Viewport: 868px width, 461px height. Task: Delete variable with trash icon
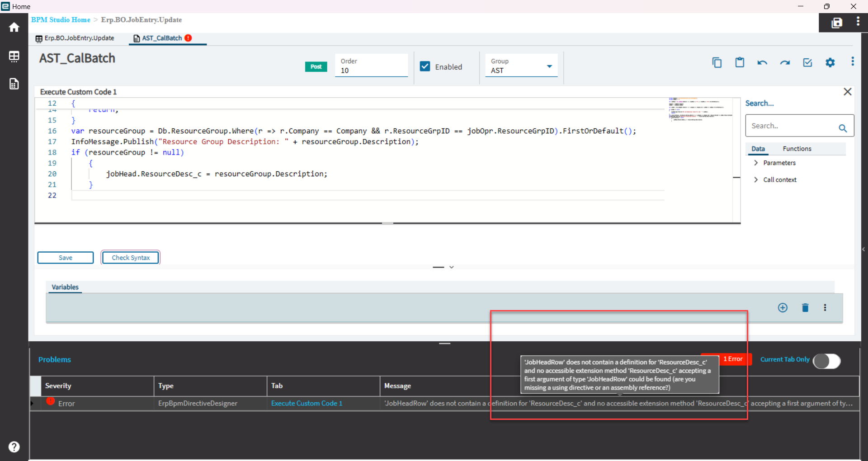pyautogui.click(x=805, y=308)
